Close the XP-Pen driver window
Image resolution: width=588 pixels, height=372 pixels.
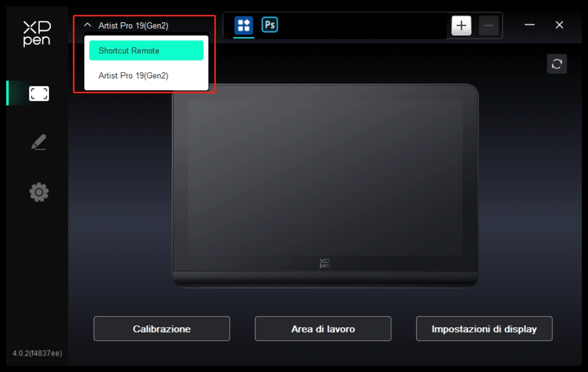(559, 25)
